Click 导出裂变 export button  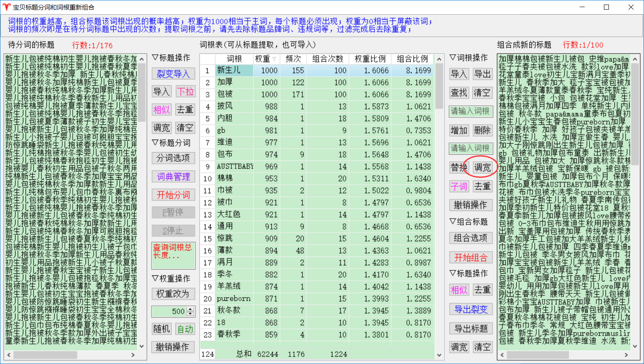pos(471,309)
